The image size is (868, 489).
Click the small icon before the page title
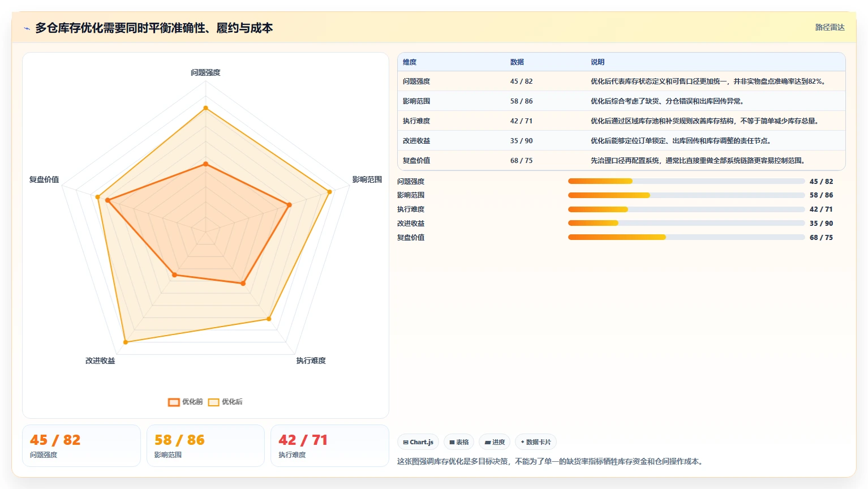(x=27, y=28)
